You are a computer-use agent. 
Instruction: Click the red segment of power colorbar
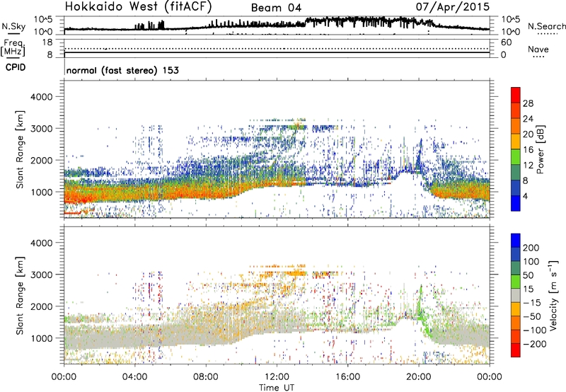point(516,95)
